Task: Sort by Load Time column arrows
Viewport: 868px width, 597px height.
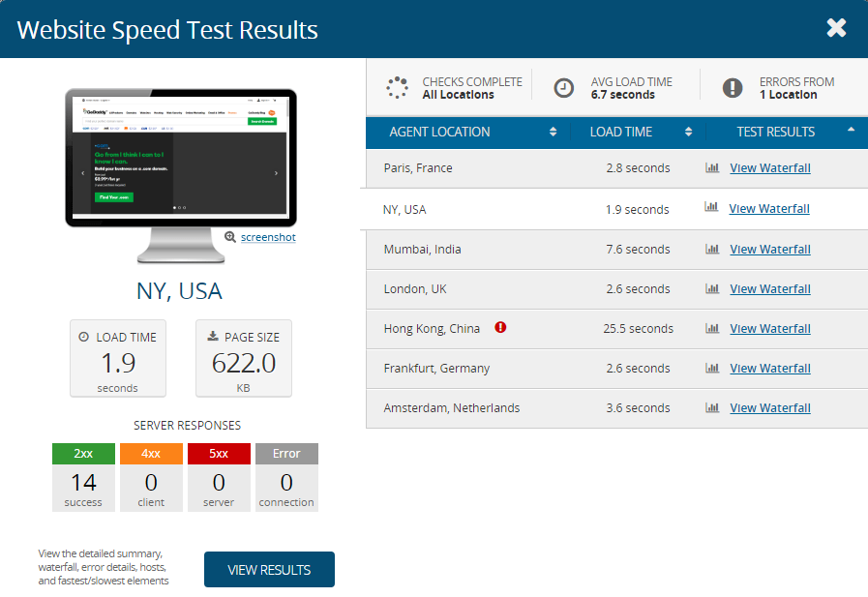Action: (688, 132)
